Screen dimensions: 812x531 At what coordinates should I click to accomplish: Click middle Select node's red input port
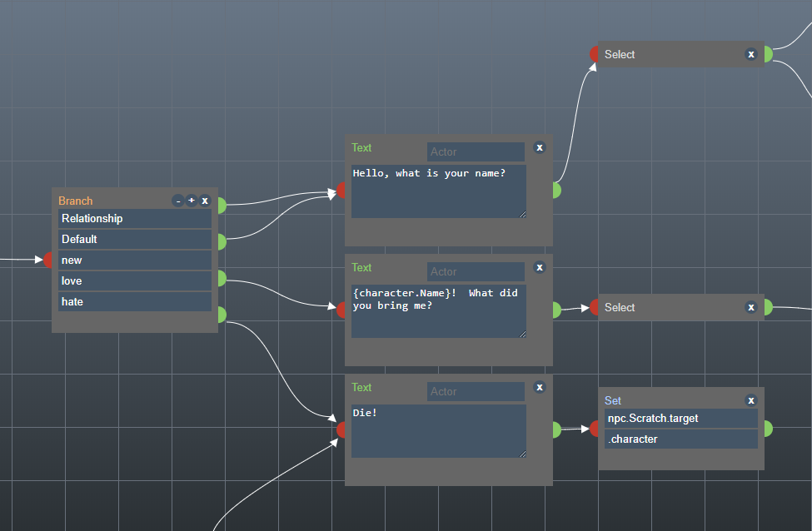594,307
